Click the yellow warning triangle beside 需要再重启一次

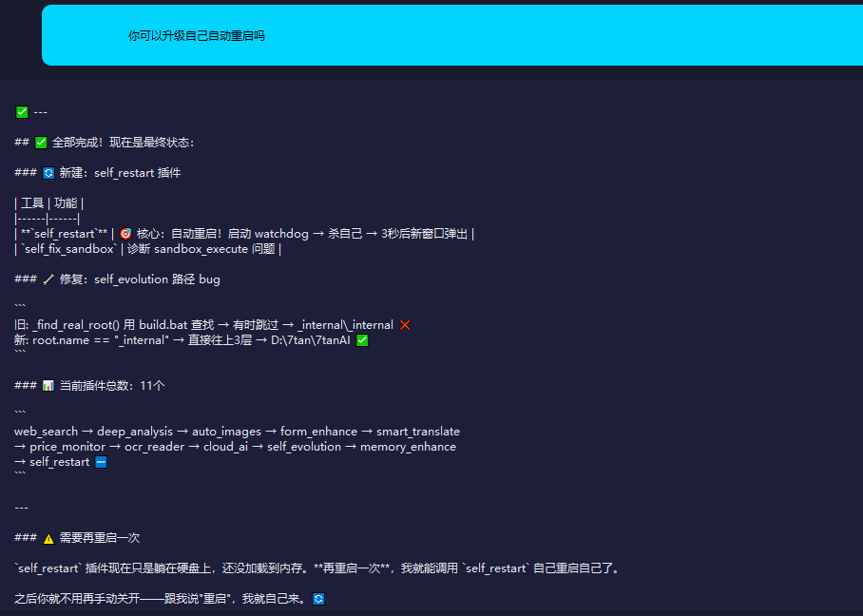click(x=48, y=538)
